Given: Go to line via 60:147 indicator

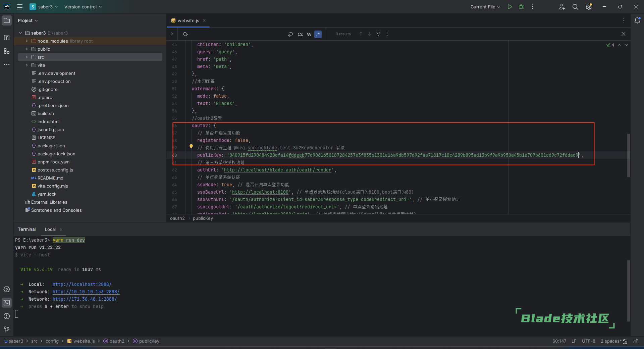Looking at the screenshot, I should coord(559,341).
